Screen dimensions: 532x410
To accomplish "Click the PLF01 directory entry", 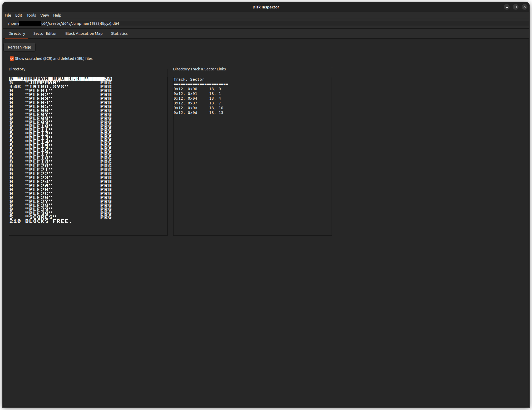I will [x=39, y=91].
